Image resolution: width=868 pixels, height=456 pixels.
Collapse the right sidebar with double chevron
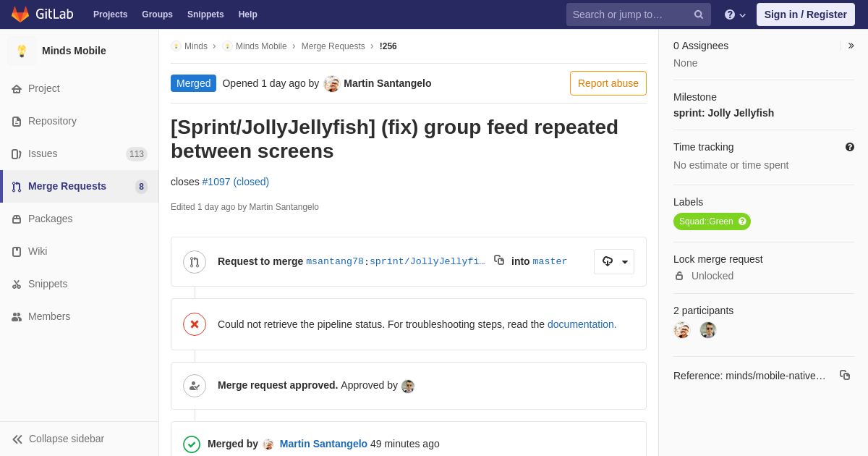[x=851, y=46]
